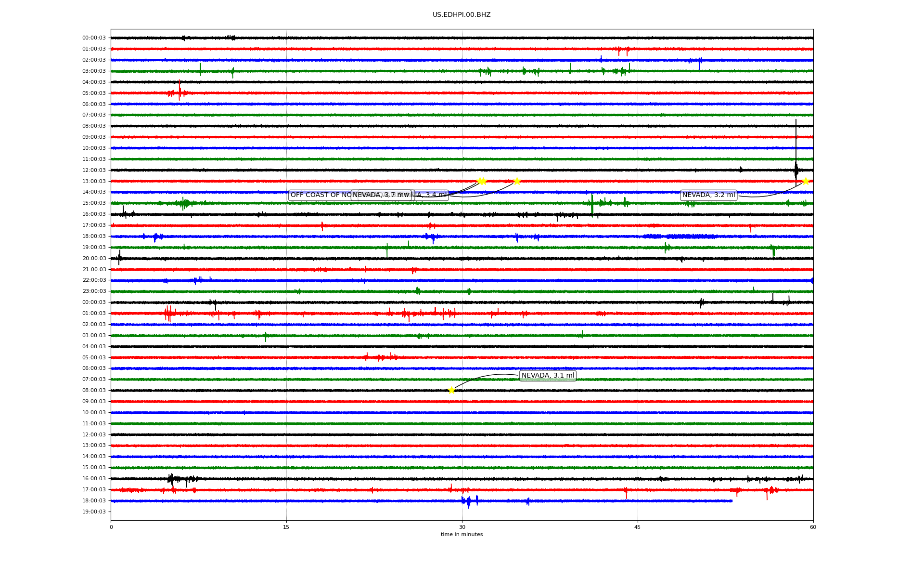
Task: Click the yellow star near minute 35 on red trace
Action: point(517,181)
